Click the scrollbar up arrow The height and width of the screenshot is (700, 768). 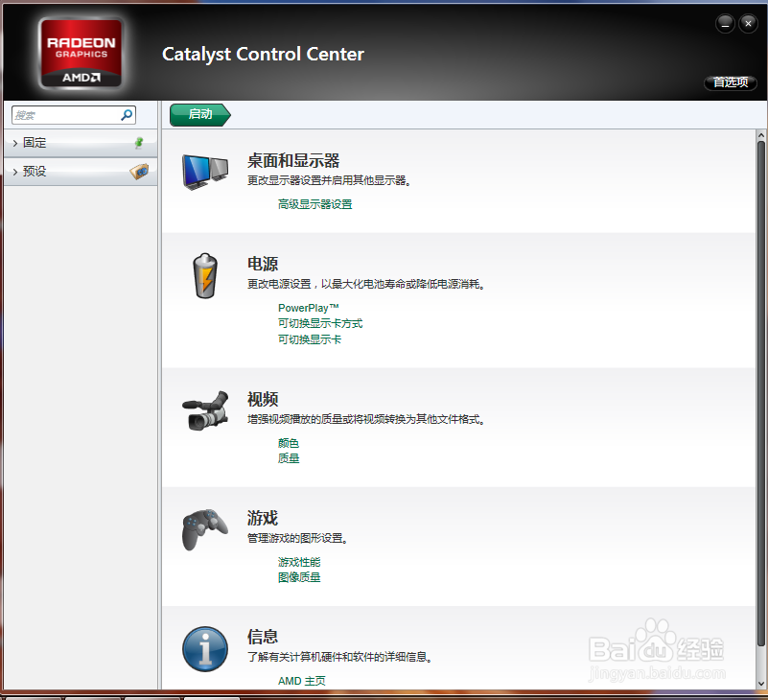tap(760, 134)
